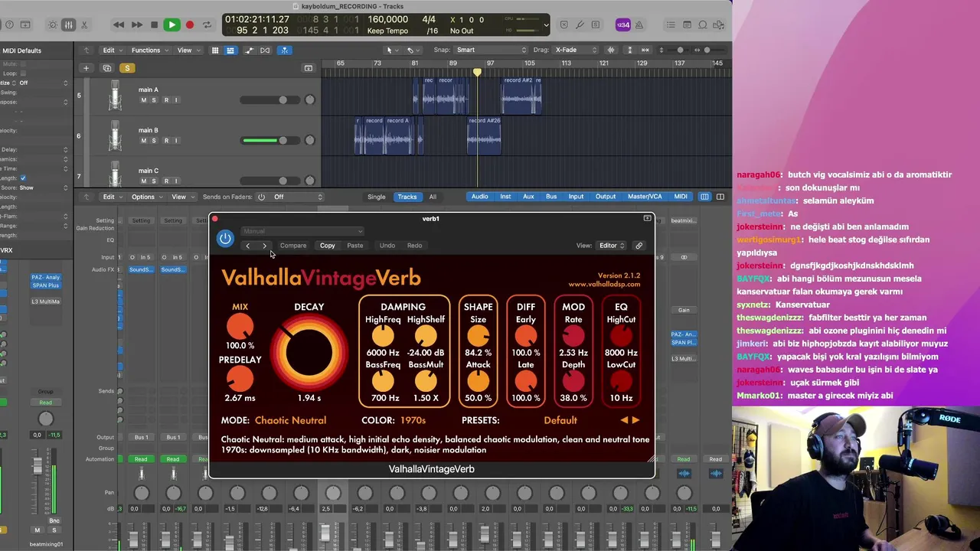Mute the main A track
The image size is (980, 551).
pos(143,100)
